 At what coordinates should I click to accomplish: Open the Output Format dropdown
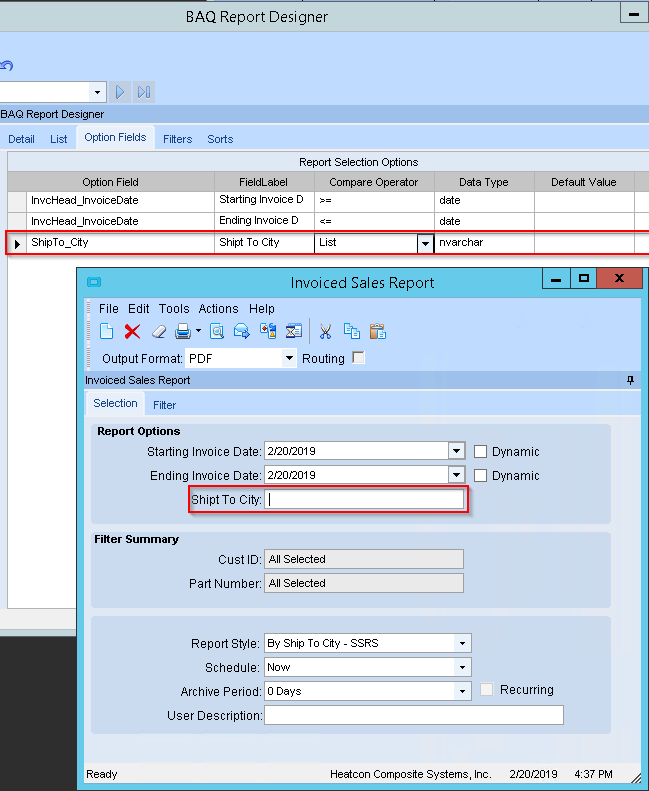(x=290, y=358)
